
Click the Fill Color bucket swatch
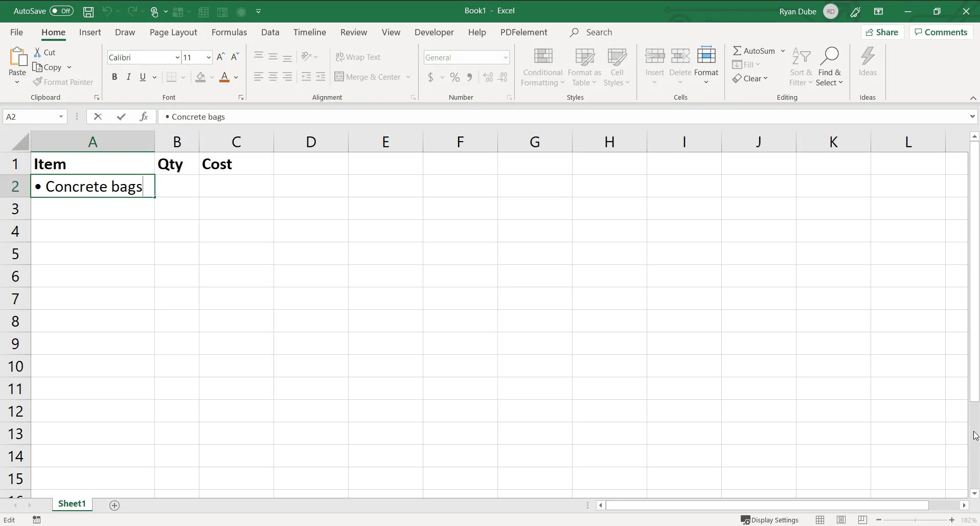(x=200, y=77)
